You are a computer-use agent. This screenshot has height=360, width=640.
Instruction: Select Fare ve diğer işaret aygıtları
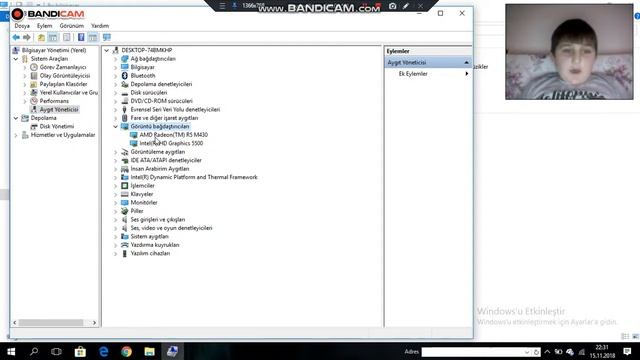click(164, 118)
